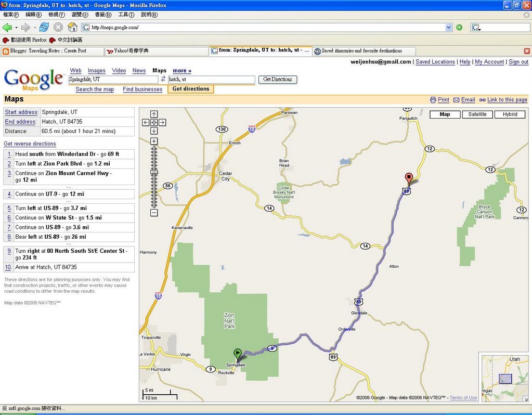
Task: Click the Stop loading icon
Action: [x=58, y=28]
